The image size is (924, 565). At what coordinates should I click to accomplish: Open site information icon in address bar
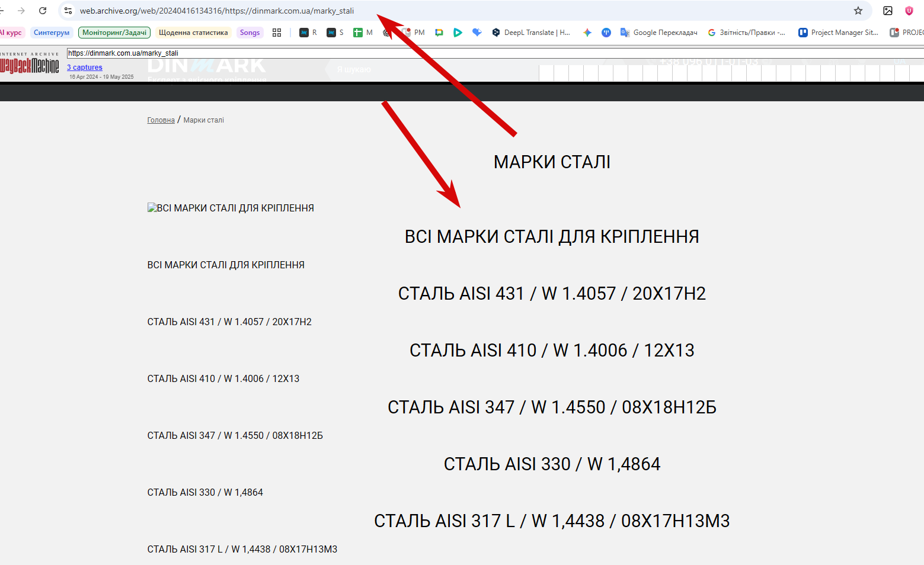click(x=68, y=11)
